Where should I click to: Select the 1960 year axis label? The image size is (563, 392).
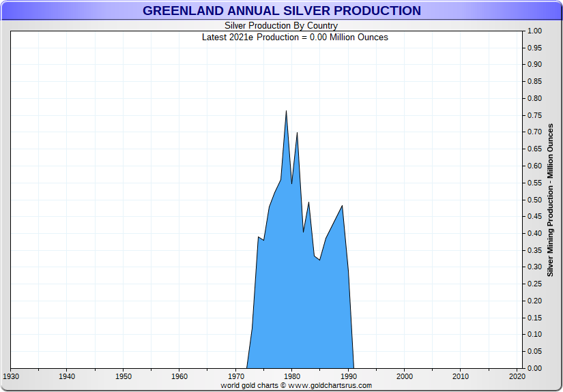click(x=179, y=376)
